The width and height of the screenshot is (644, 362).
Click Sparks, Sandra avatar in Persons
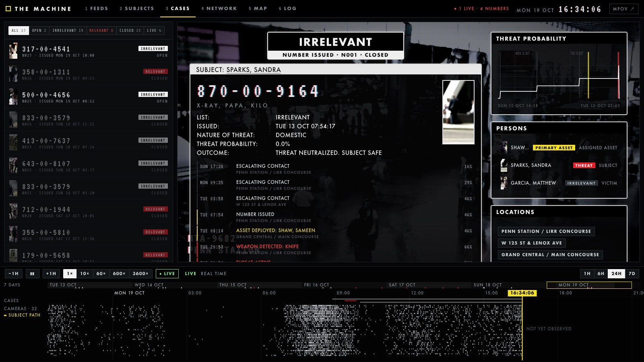[504, 165]
